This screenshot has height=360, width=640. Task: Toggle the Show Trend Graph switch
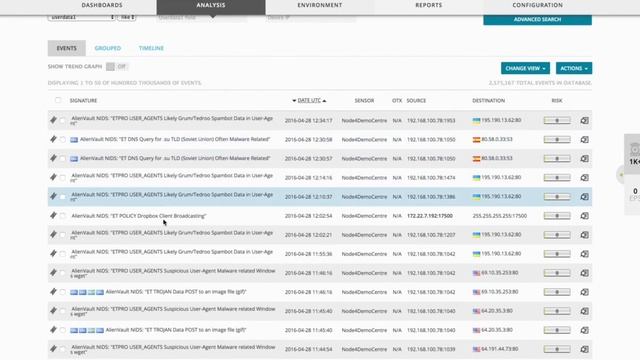(117, 67)
